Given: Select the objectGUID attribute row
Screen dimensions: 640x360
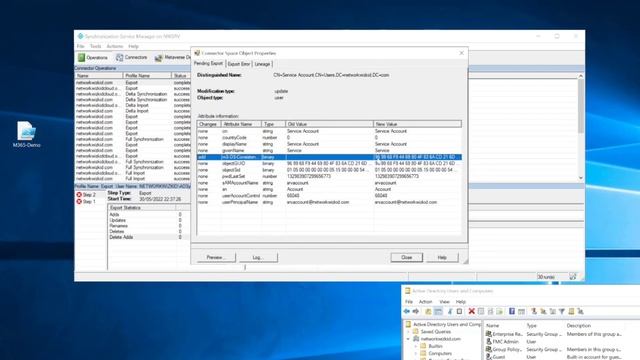Looking at the screenshot, I should click(x=329, y=163).
